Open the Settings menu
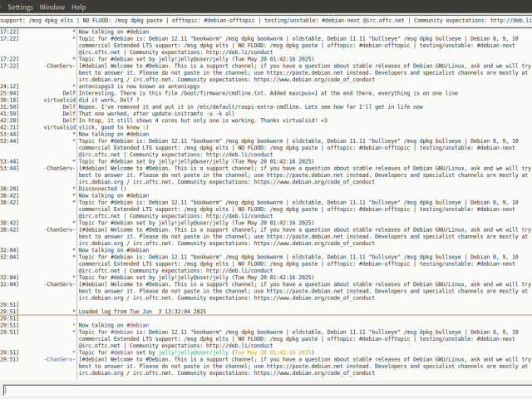The image size is (532, 399). pyautogui.click(x=20, y=7)
